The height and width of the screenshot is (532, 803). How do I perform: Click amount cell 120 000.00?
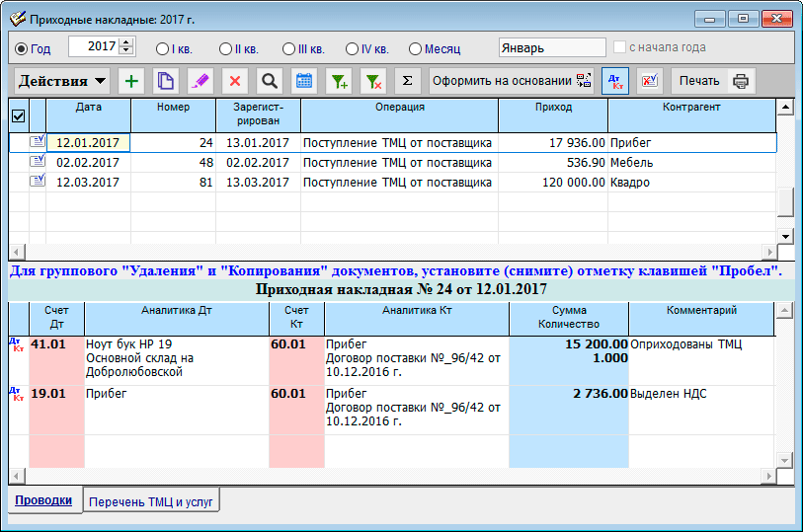coord(553,183)
